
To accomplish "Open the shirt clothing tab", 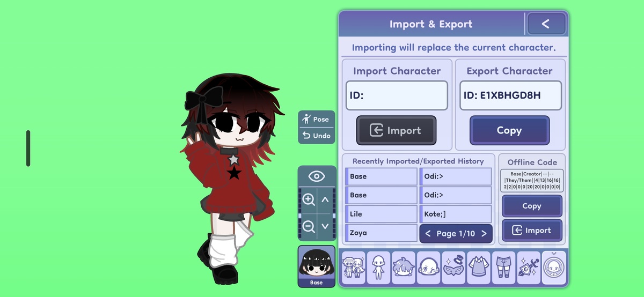I will [479, 267].
